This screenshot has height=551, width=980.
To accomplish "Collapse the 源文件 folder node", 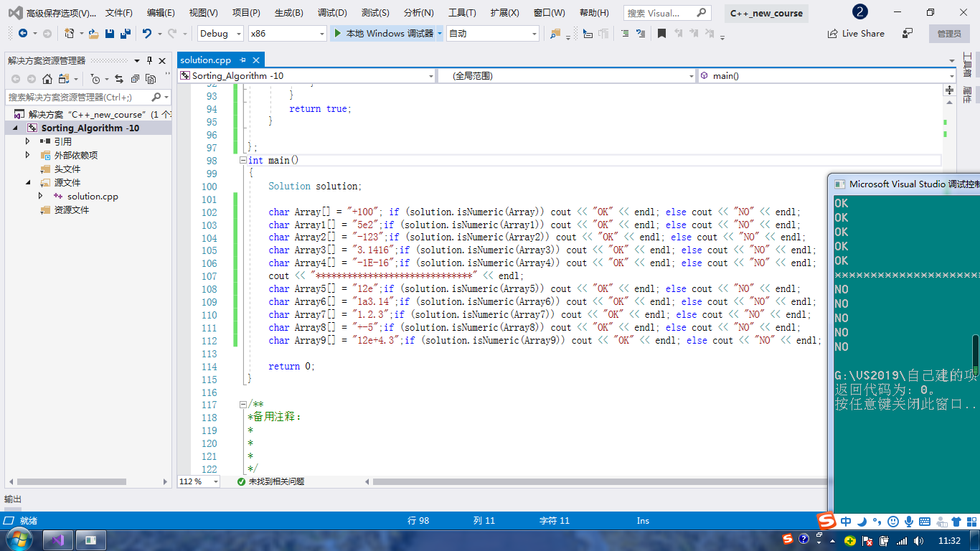I will [28, 182].
